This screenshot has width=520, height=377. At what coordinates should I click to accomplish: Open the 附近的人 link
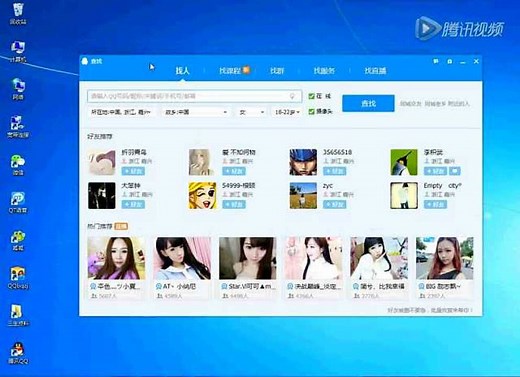458,104
